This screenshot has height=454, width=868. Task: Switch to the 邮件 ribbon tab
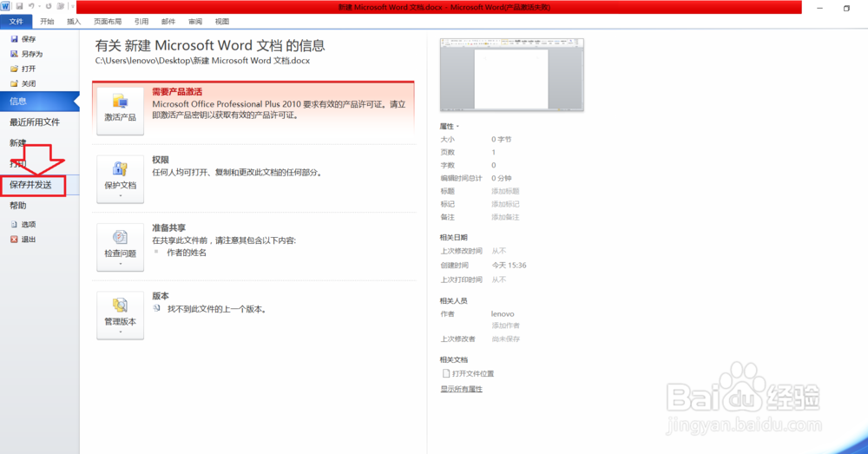(x=168, y=21)
